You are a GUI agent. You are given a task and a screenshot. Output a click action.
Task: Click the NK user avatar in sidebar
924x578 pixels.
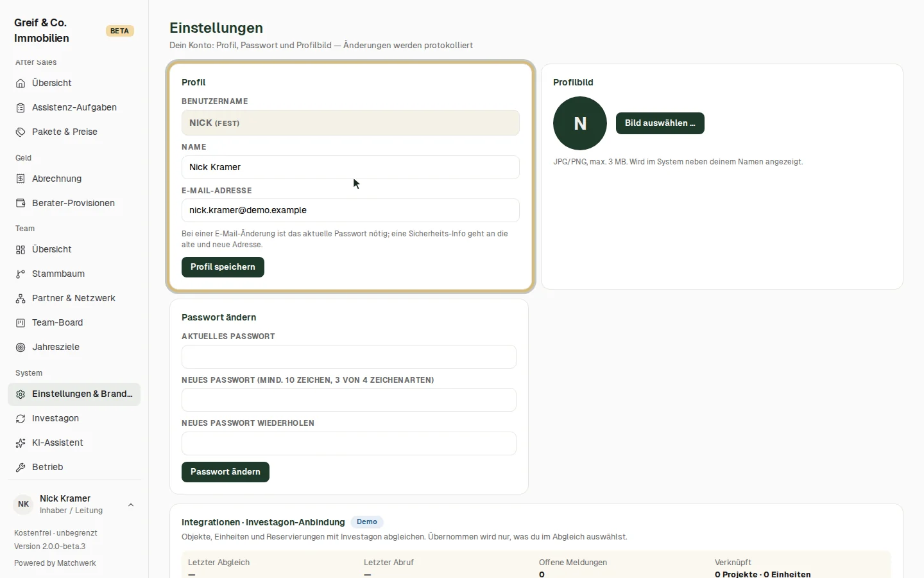tap(24, 505)
